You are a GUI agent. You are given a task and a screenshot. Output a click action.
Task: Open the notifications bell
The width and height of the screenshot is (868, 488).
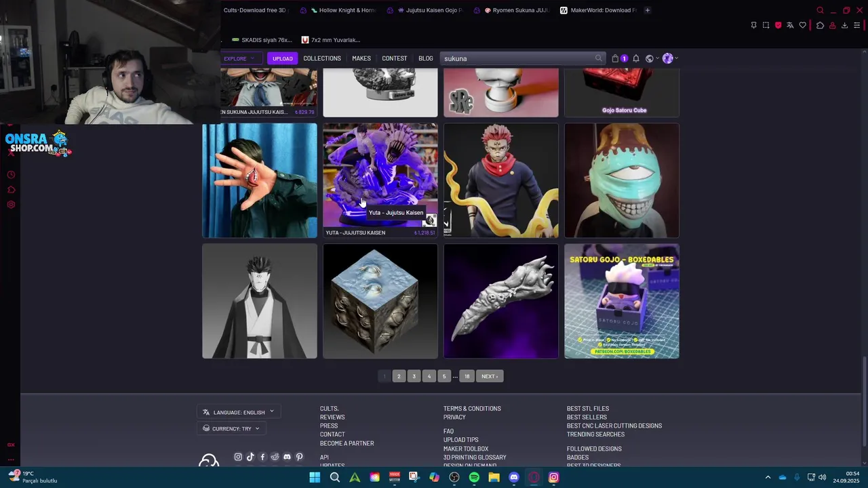[636, 58]
